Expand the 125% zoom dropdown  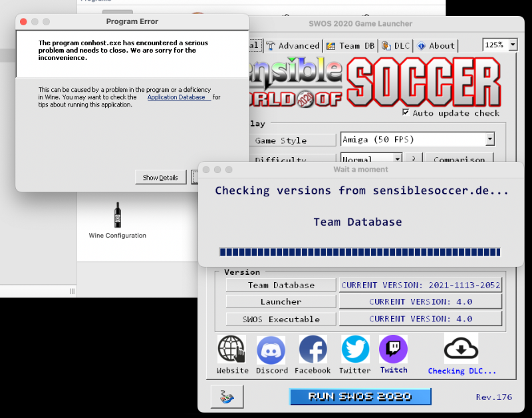click(512, 45)
